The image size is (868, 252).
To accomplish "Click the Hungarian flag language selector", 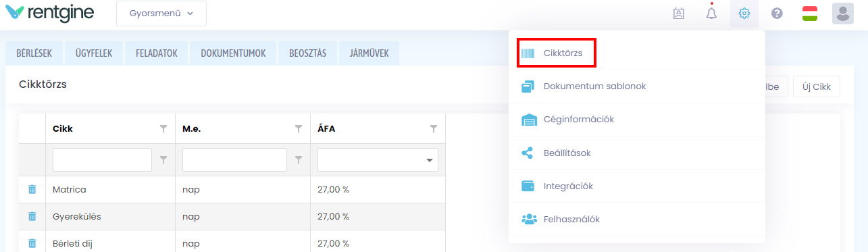I will click(810, 14).
